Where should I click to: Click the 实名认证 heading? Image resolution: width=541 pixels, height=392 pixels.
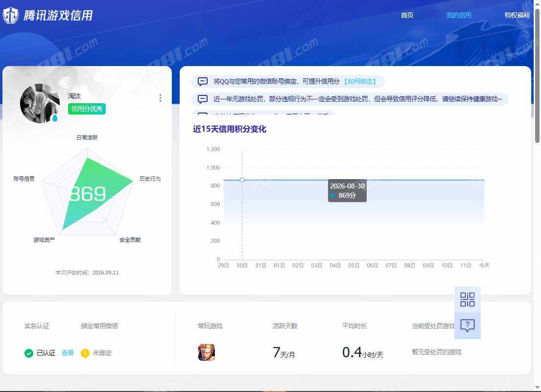click(37, 326)
